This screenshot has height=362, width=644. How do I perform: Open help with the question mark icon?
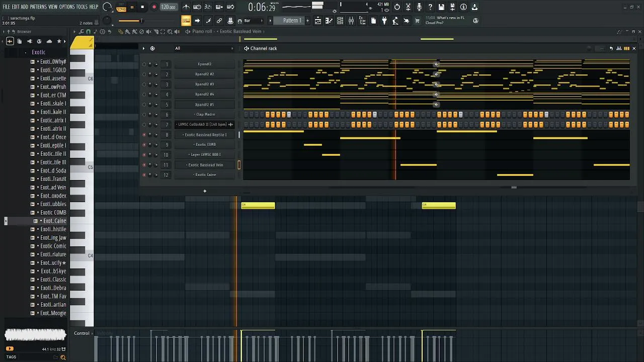430,7
